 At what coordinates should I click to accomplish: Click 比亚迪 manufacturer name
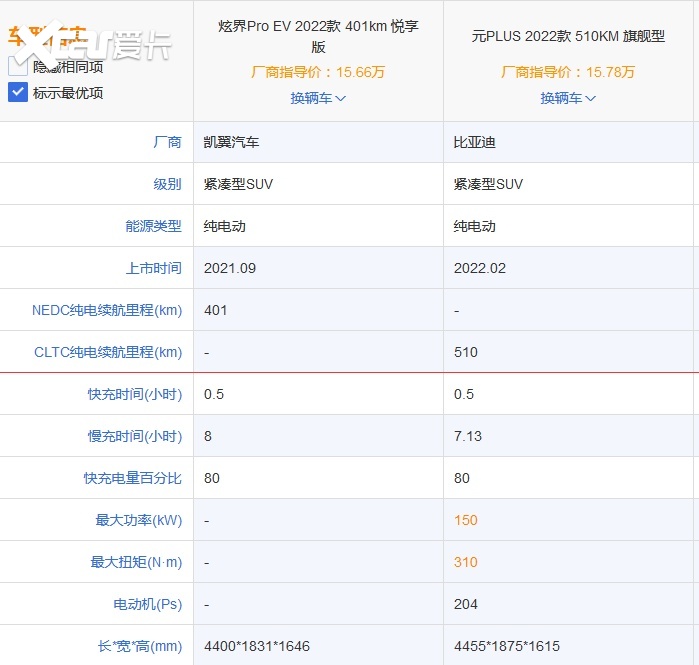tap(475, 142)
